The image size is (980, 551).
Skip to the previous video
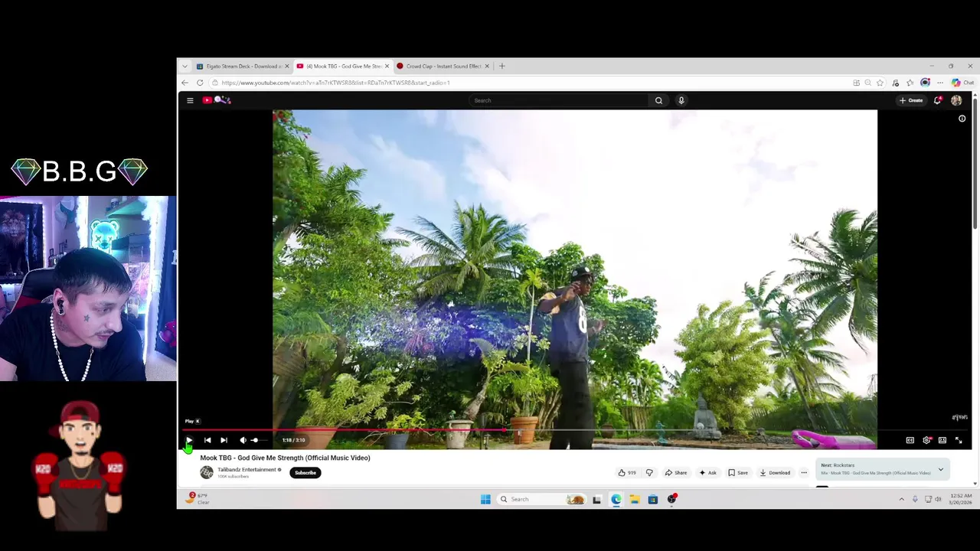coord(207,440)
